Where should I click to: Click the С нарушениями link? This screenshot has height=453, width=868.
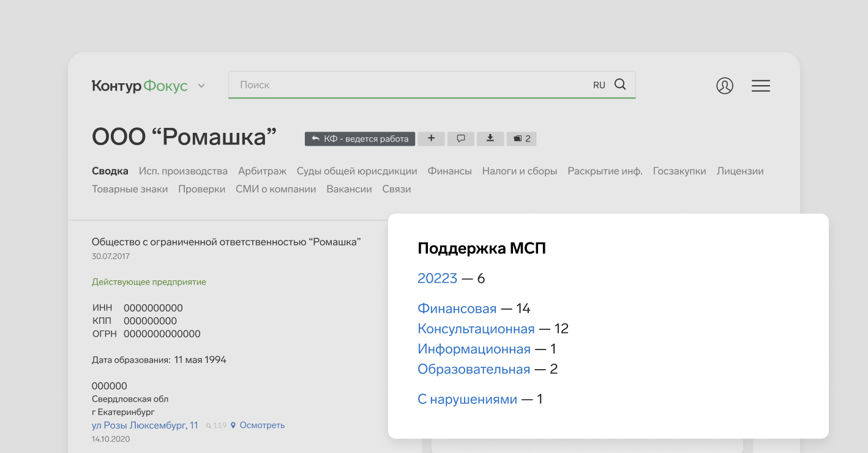[467, 400]
